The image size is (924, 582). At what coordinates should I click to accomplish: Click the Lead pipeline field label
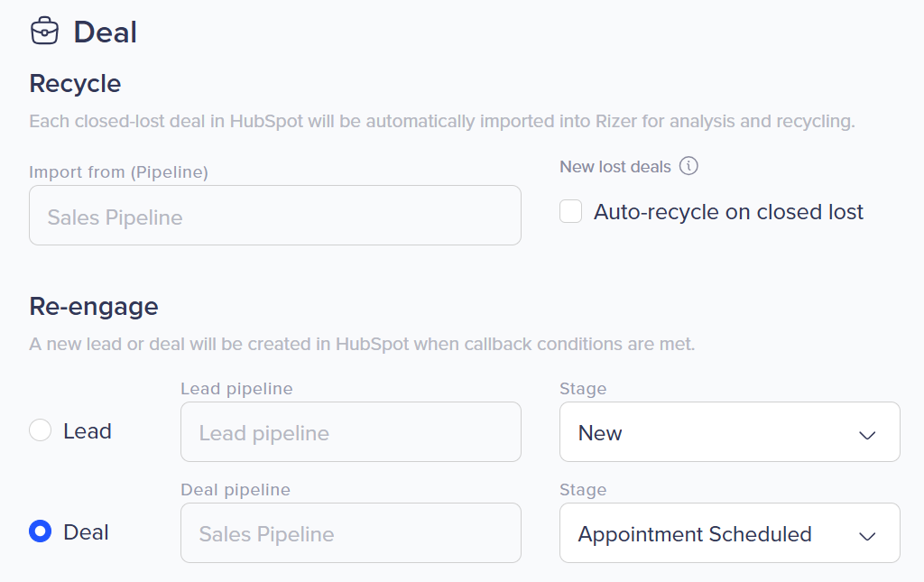(236, 389)
